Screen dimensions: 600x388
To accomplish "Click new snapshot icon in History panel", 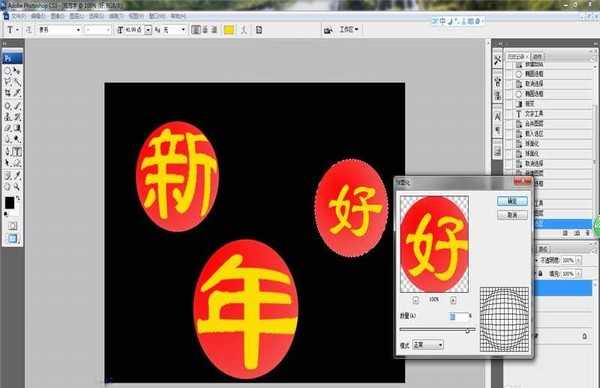I will pos(577,233).
